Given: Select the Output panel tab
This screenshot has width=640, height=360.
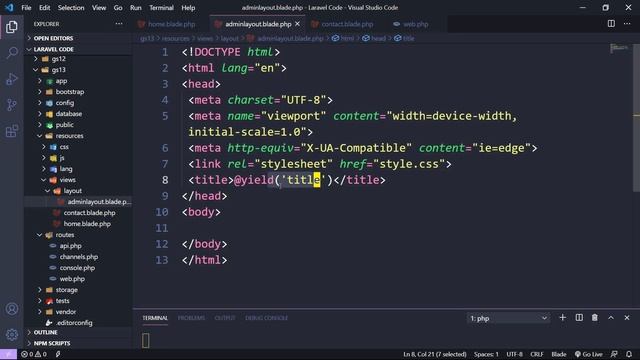Looking at the screenshot, I should [x=225, y=318].
